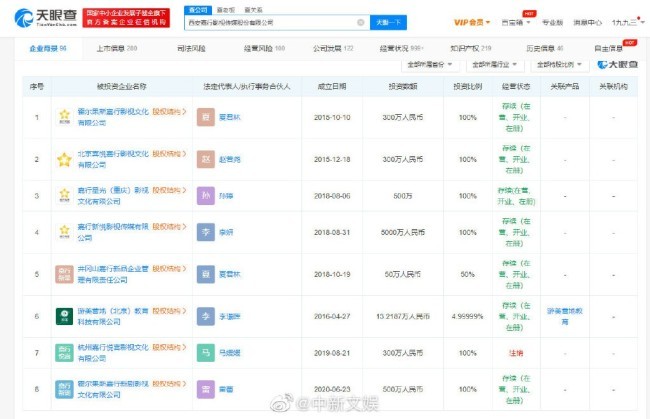The width and height of the screenshot is (650, 419).
Task: Open the pink logo tile in row 5
Action: (x=64, y=274)
